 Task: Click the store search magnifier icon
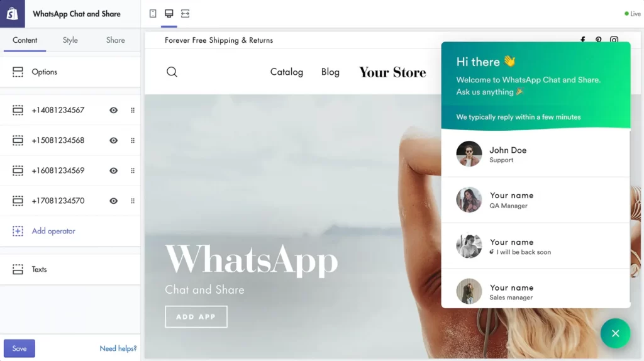coord(172,72)
